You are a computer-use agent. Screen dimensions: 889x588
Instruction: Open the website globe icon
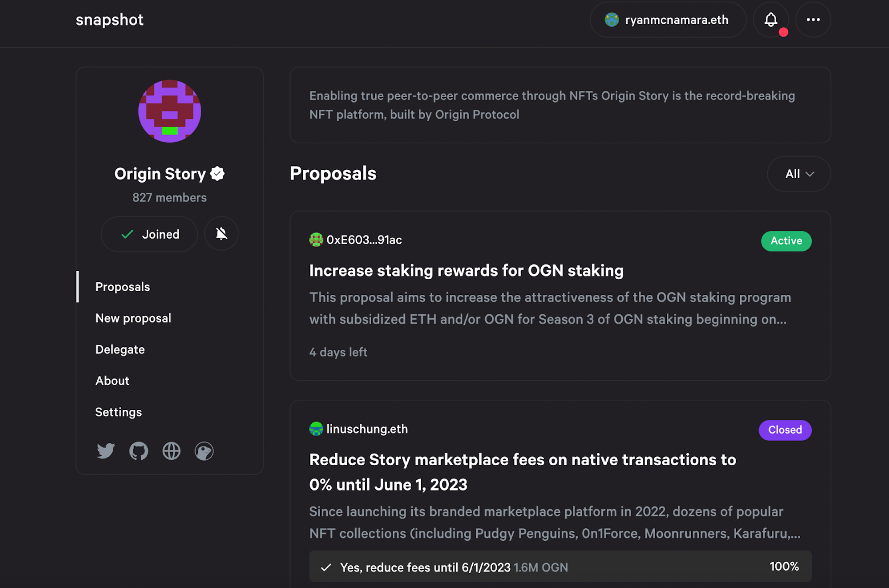click(172, 451)
